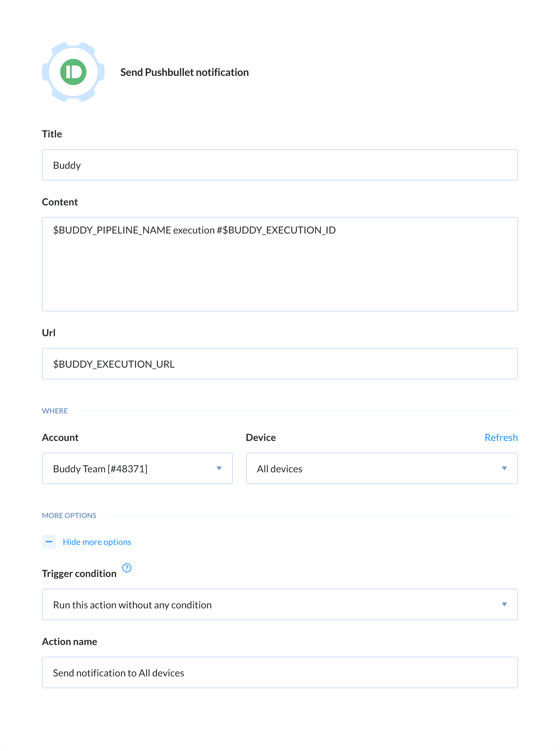The height and width of the screenshot is (751, 560).
Task: Click the Send Pushbullet notification heading
Action: (184, 72)
